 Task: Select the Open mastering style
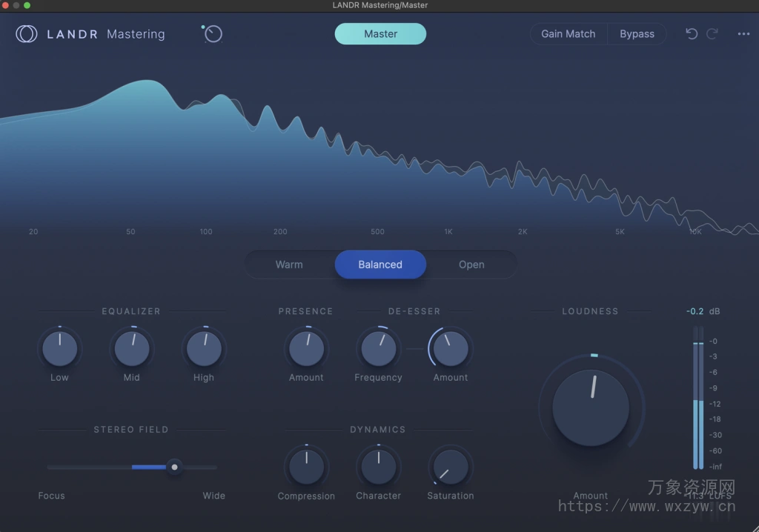pyautogui.click(x=471, y=265)
